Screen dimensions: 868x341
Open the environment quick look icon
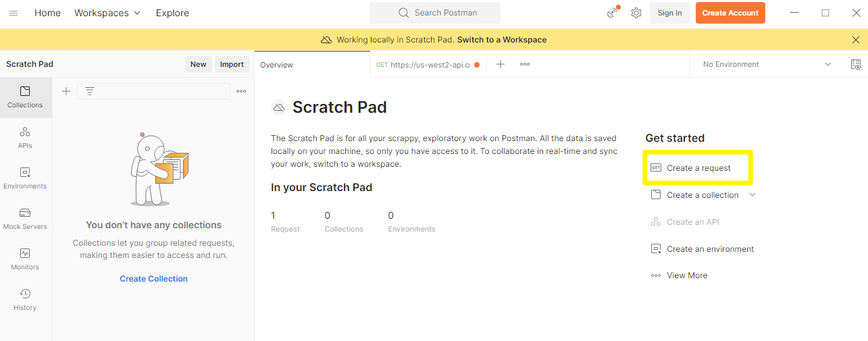point(856,64)
